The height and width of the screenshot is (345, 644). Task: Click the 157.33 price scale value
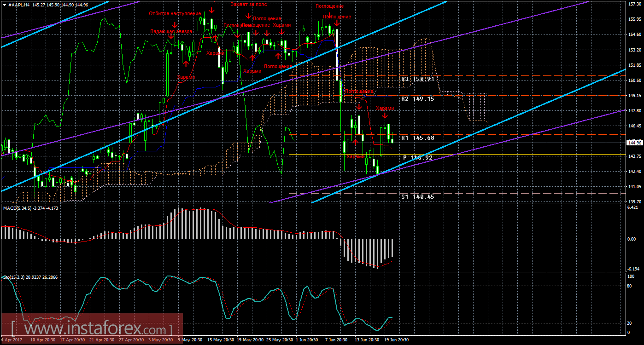click(635, 4)
